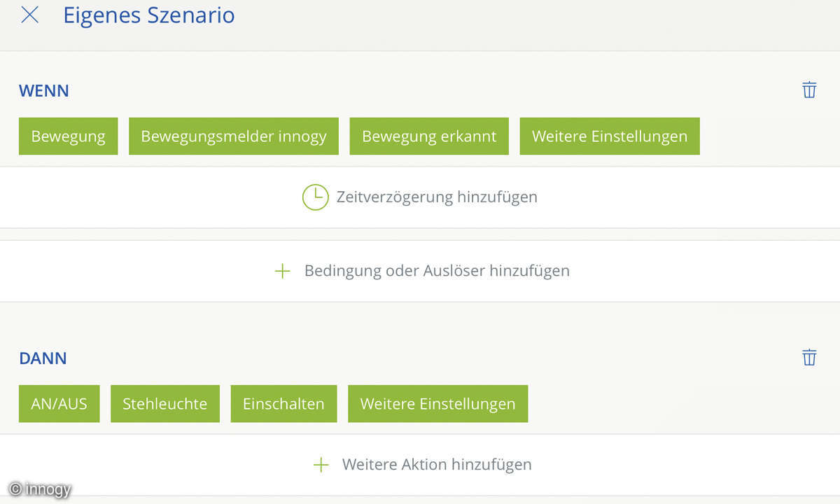
Task: Click the WENN section heading
Action: [x=44, y=91]
